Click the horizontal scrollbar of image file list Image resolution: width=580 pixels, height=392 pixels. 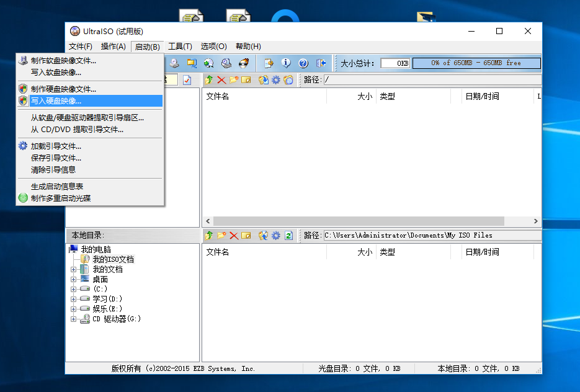pyautogui.click(x=359, y=221)
